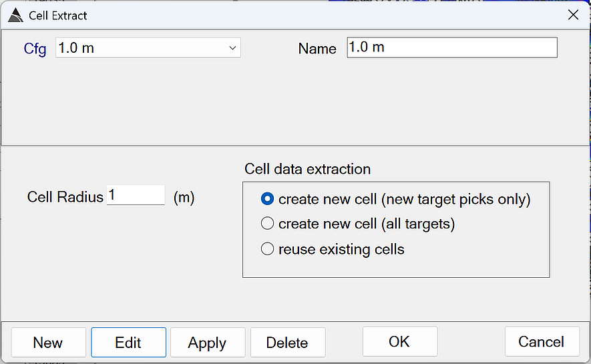Click the Cfg label text

(35, 49)
